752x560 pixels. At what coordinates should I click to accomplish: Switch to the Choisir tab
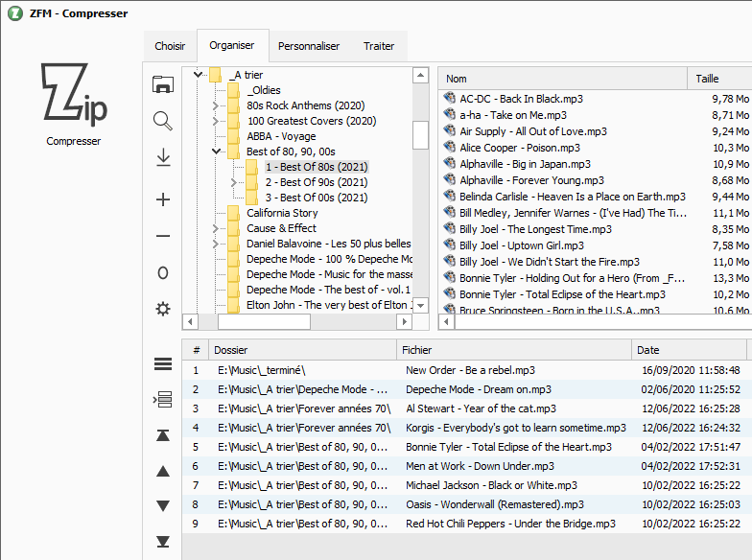click(x=170, y=46)
